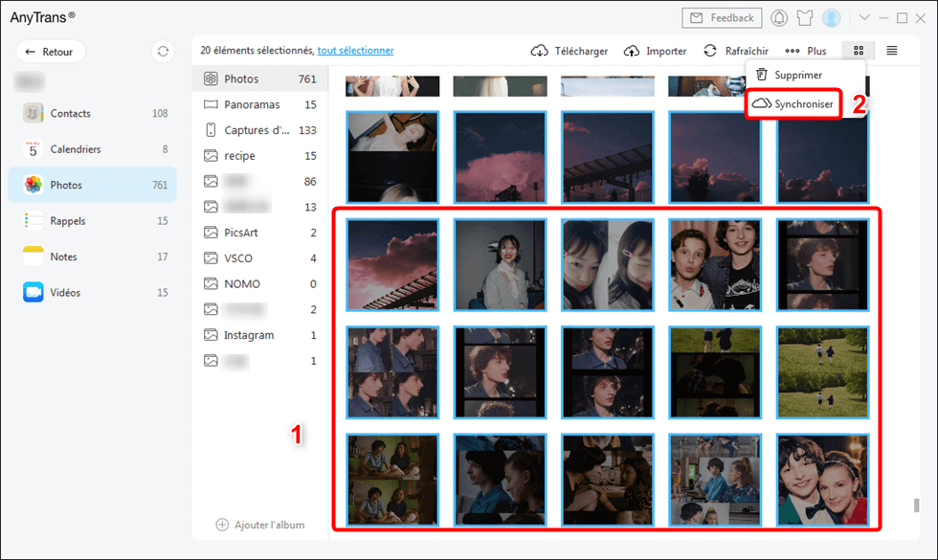
Task: Open the Feedback button
Action: (722, 18)
